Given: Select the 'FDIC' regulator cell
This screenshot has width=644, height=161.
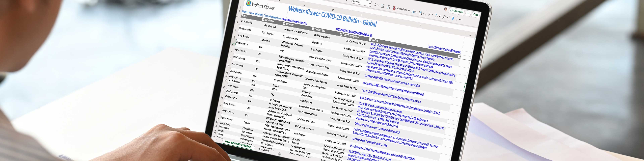Looking at the screenshot, I should (282, 51).
